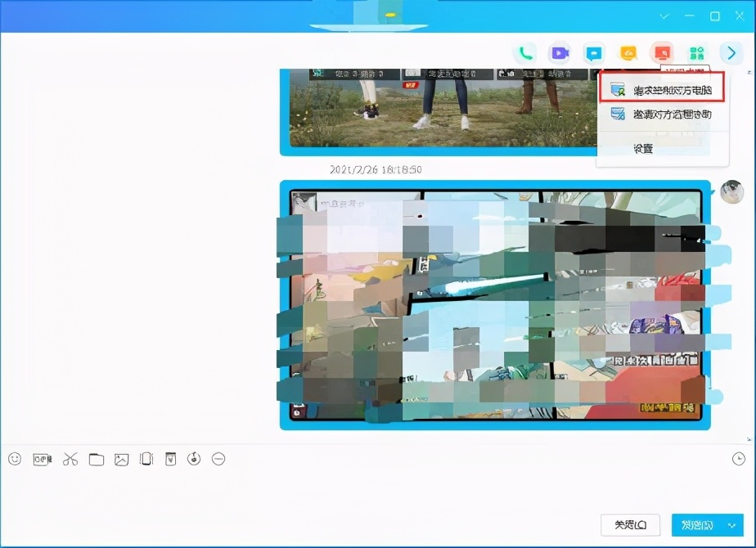Viewport: 756px width, 548px height.
Task: Open more input tools ellipsis icon
Action: (218, 459)
